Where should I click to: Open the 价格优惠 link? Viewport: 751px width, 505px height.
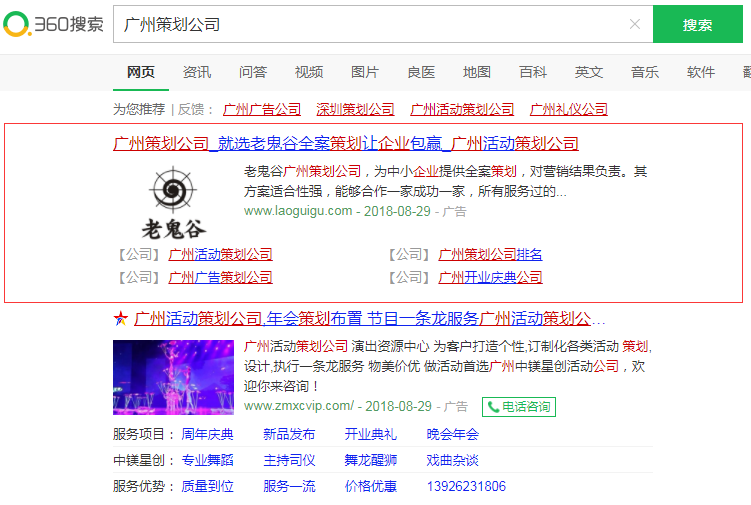[x=371, y=486]
